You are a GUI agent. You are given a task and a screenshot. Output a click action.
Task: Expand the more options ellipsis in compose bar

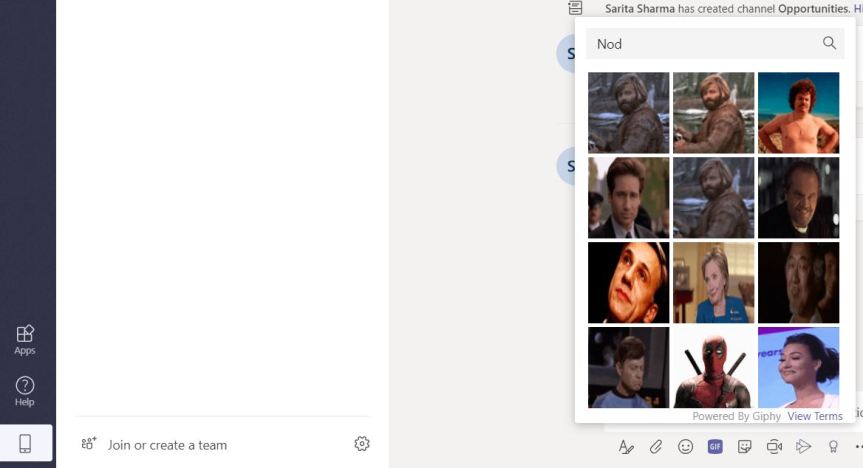pyautogui.click(x=857, y=446)
